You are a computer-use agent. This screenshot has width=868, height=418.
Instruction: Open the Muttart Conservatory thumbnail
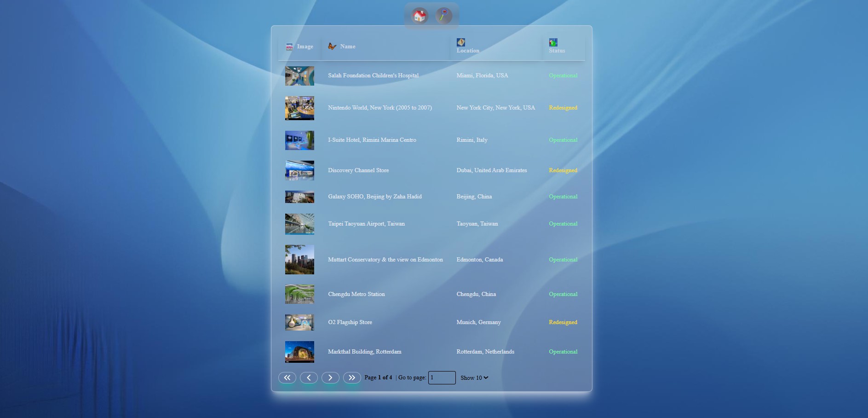click(299, 260)
